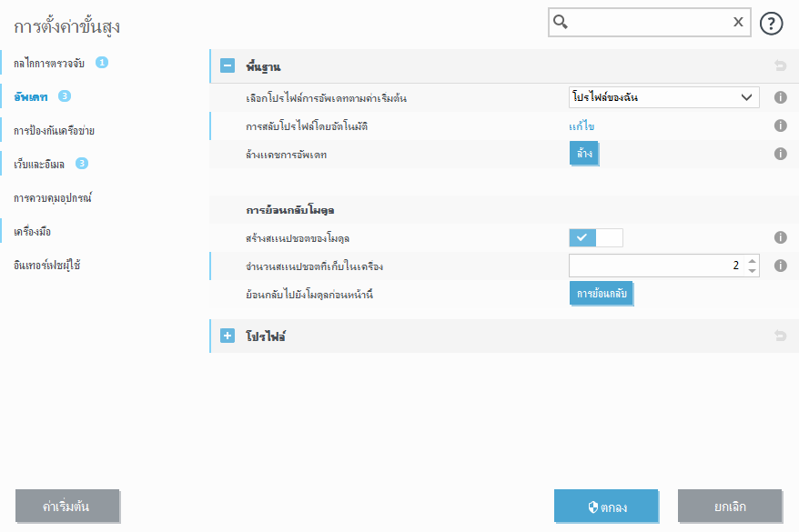Click the การสลับโปรไฟล์โดยอัตโนมัติ label
This screenshot has width=799, height=532.
coord(307,126)
